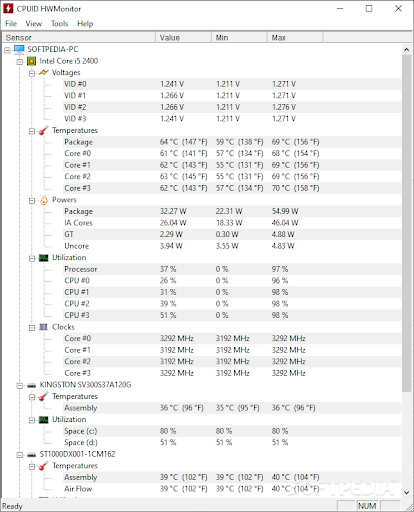Viewport: 414px width, 512px height.
Task: Collapse the Voltages tree node
Action: coord(32,73)
